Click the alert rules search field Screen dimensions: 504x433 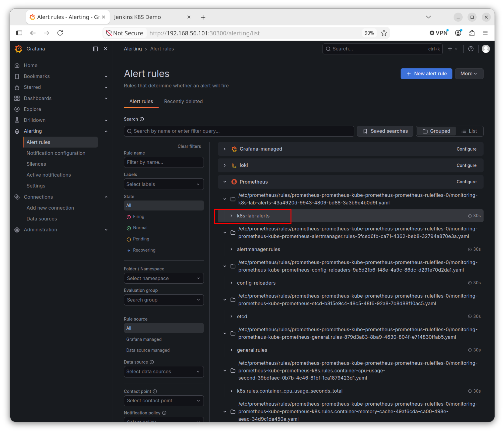point(239,131)
